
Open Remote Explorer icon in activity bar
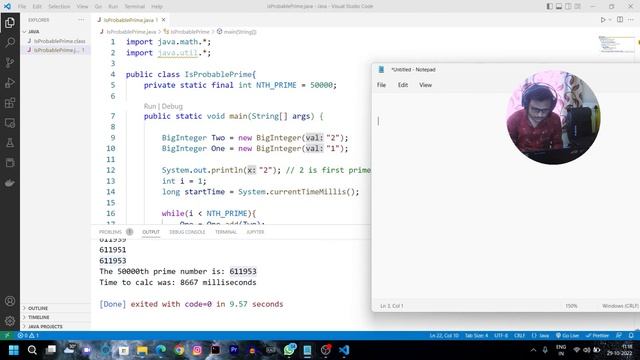point(10,122)
